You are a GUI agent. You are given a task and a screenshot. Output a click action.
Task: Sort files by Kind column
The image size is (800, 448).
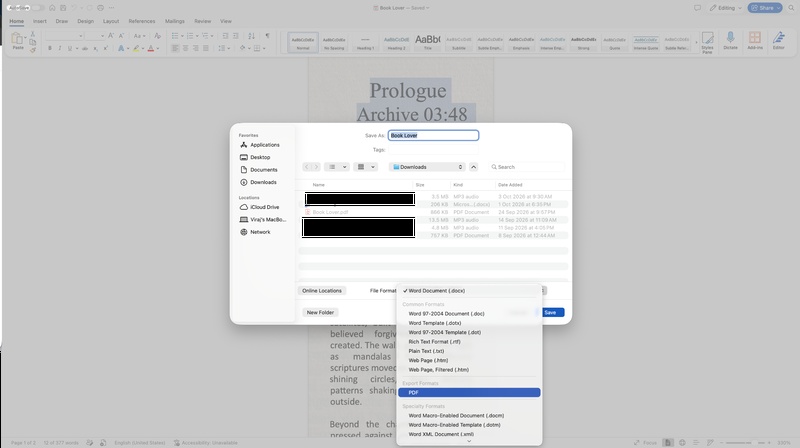(458, 185)
